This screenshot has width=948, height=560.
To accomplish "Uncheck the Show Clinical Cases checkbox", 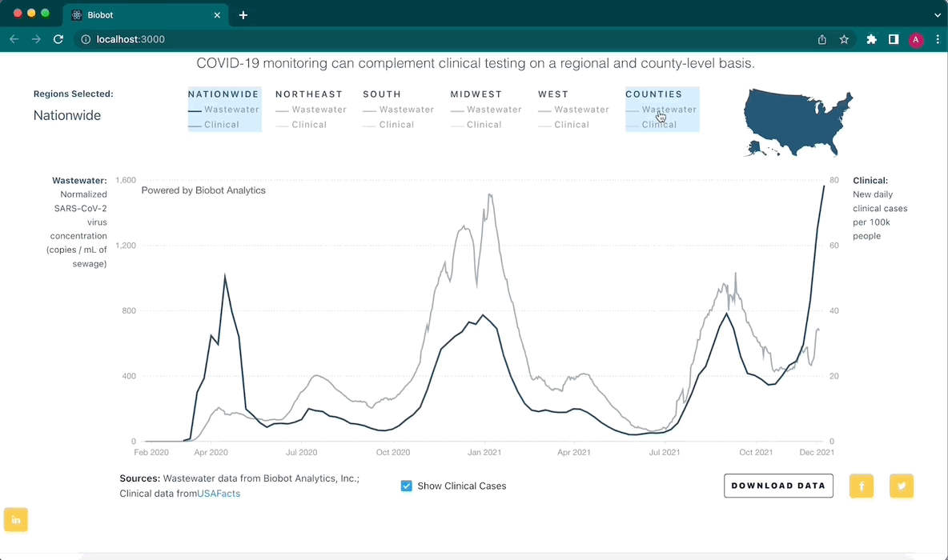I will 407,486.
